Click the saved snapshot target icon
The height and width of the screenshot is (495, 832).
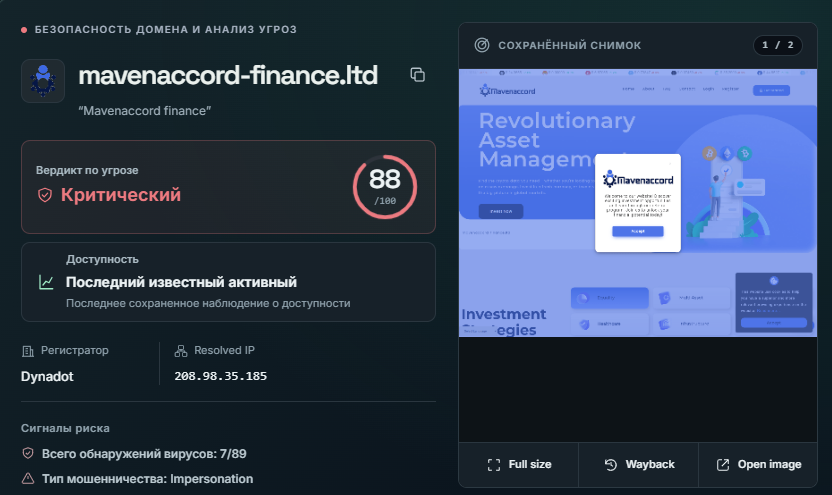[482, 45]
